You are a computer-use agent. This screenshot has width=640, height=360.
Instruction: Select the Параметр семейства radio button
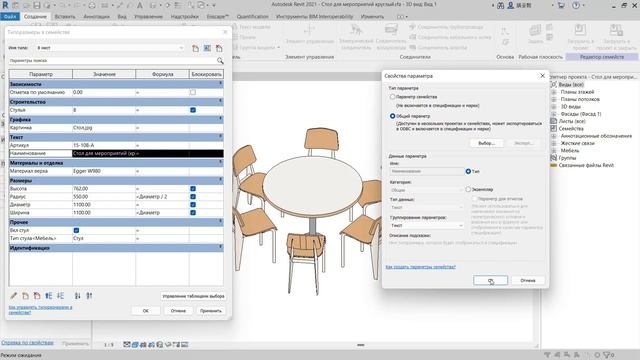tap(392, 97)
